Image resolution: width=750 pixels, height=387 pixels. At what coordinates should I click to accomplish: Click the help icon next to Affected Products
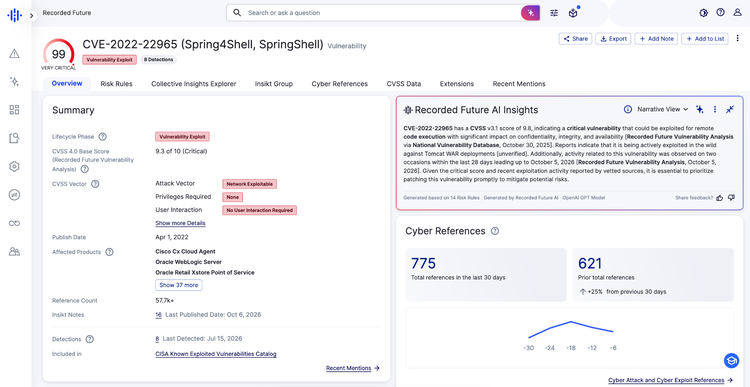tap(109, 252)
